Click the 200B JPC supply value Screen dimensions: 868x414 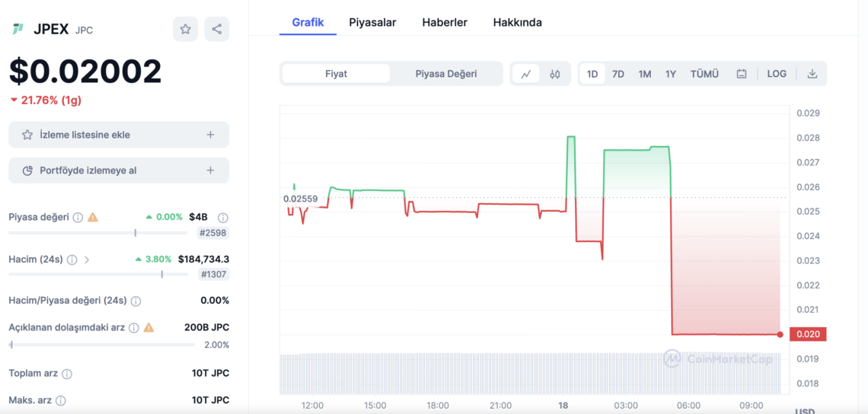pos(206,328)
